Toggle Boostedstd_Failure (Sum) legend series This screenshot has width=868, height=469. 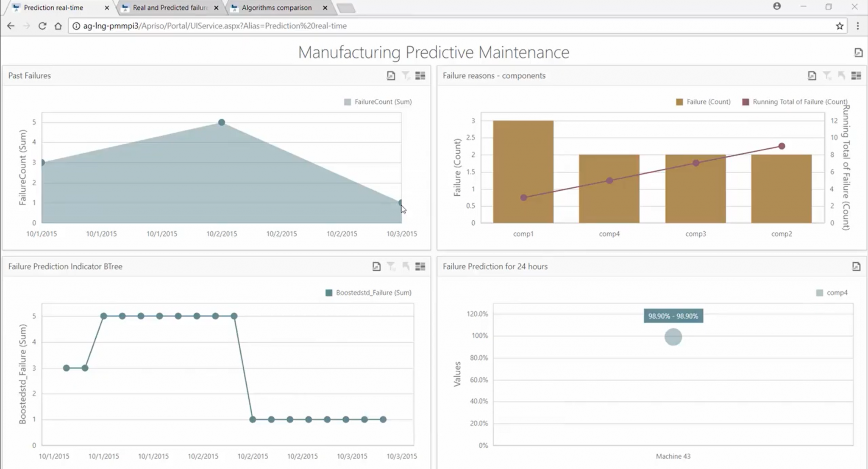click(x=369, y=293)
